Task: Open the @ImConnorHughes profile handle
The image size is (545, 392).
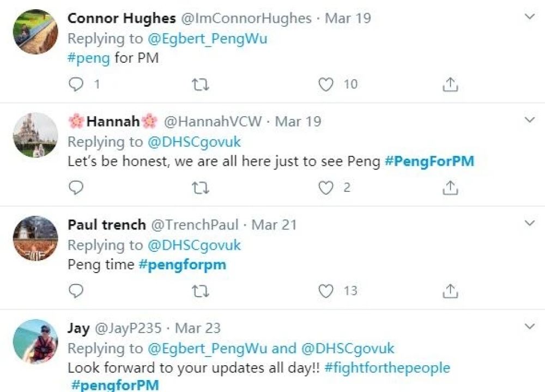Action: coord(246,18)
